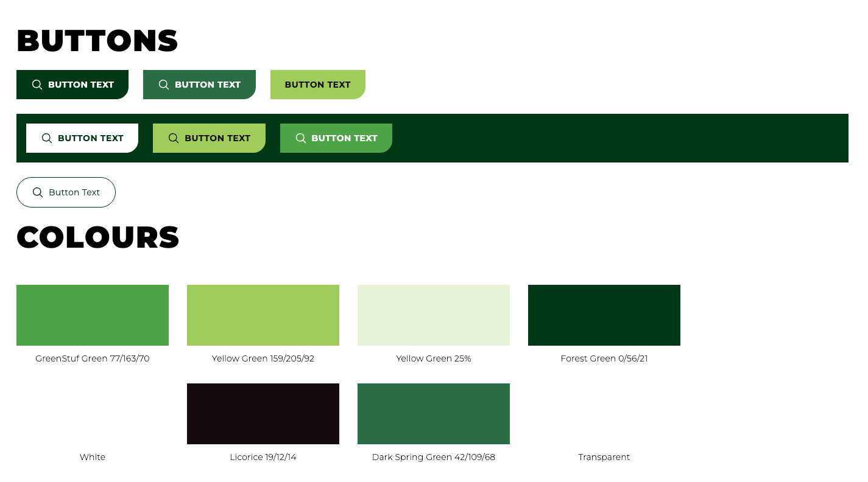Pick the Yellow Green 25% swatch
The image size is (868, 482).
pos(434,315)
